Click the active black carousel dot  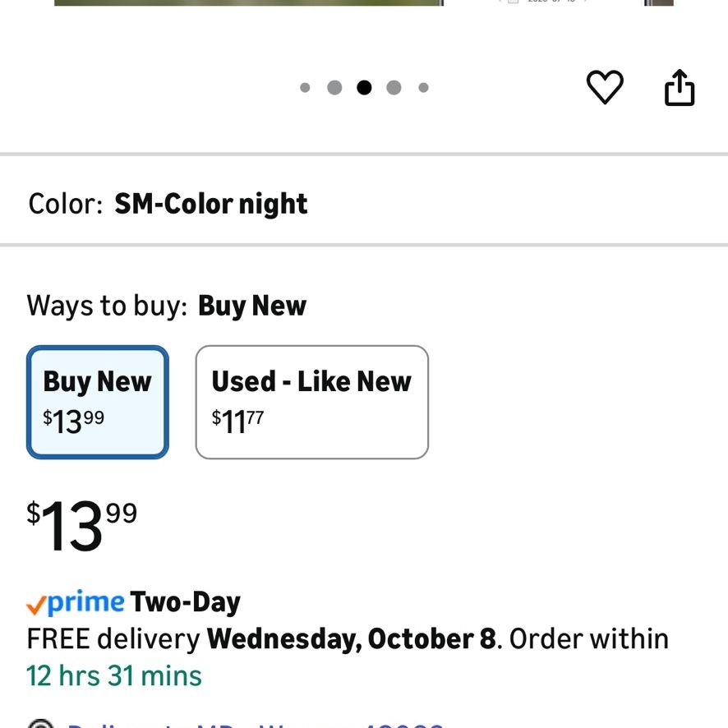pyautogui.click(x=364, y=87)
